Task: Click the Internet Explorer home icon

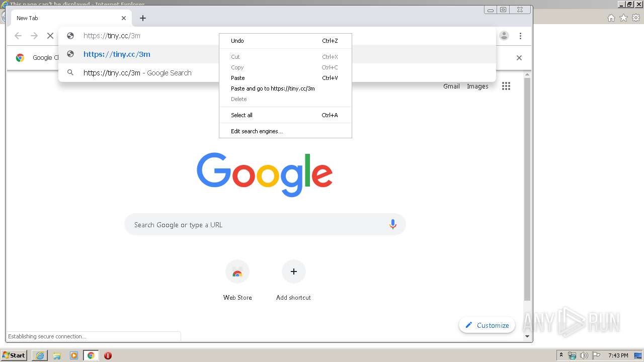Action: click(x=611, y=18)
